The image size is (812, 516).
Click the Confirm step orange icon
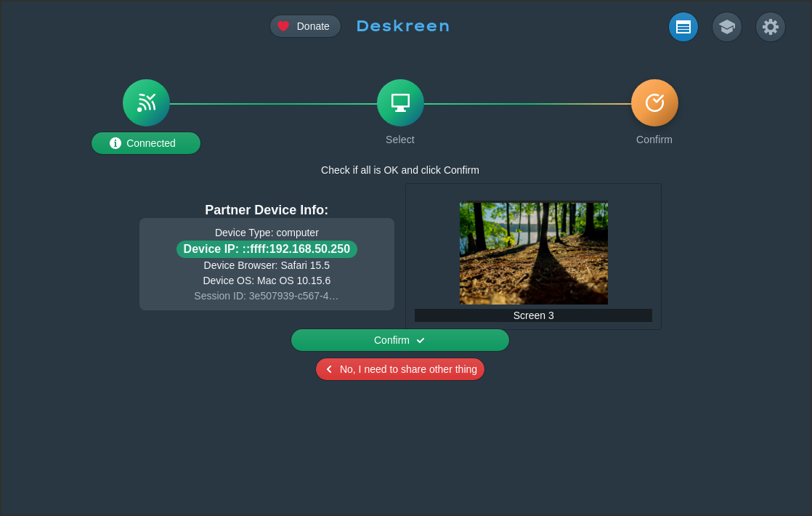654,102
